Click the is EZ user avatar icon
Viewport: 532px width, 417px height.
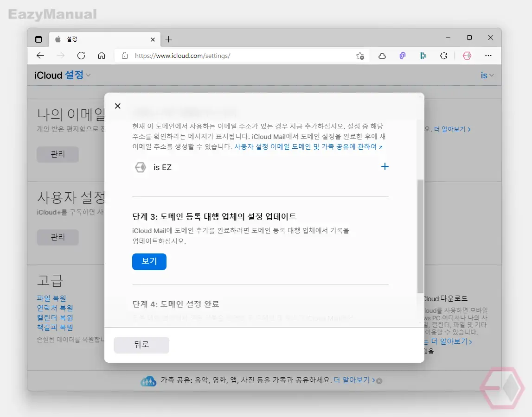pos(141,167)
